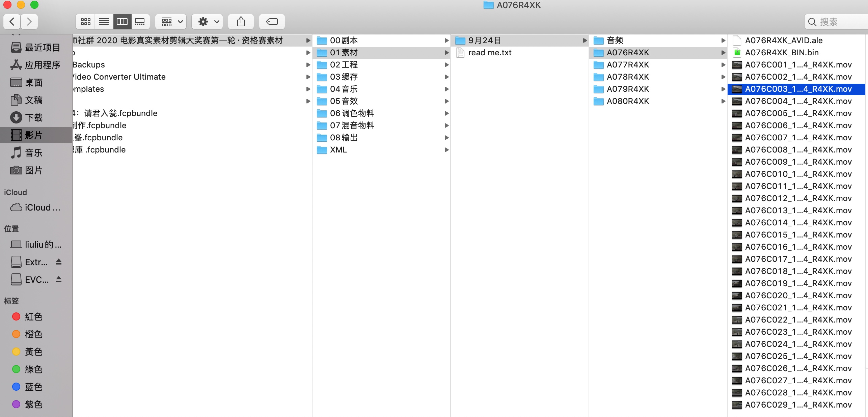Switch to icon view mode

coord(85,22)
